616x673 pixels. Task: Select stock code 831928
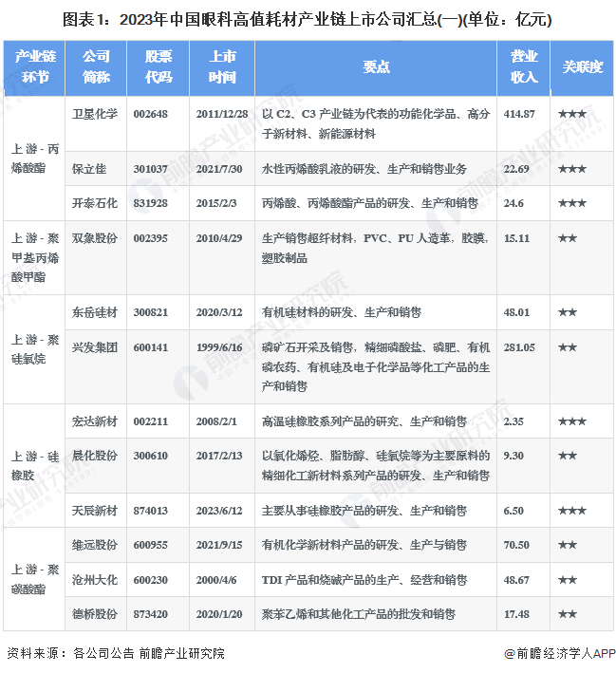pos(150,203)
